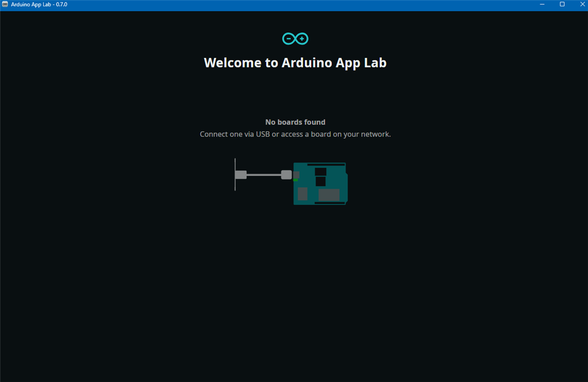Viewport: 588px width, 382px height.
Task: Click the 'Welcome to Arduino App Lab' heading
Action: (x=295, y=63)
